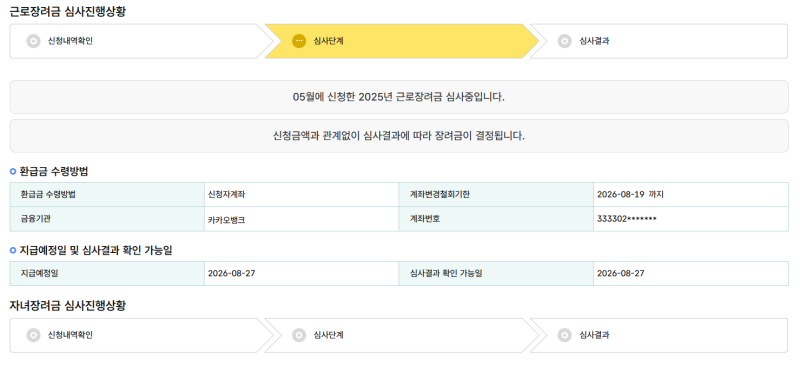The width and height of the screenshot is (800, 366).
Task: Click 지급예정일 및 심사결과 확인 가능일 heading
Action: (96, 251)
